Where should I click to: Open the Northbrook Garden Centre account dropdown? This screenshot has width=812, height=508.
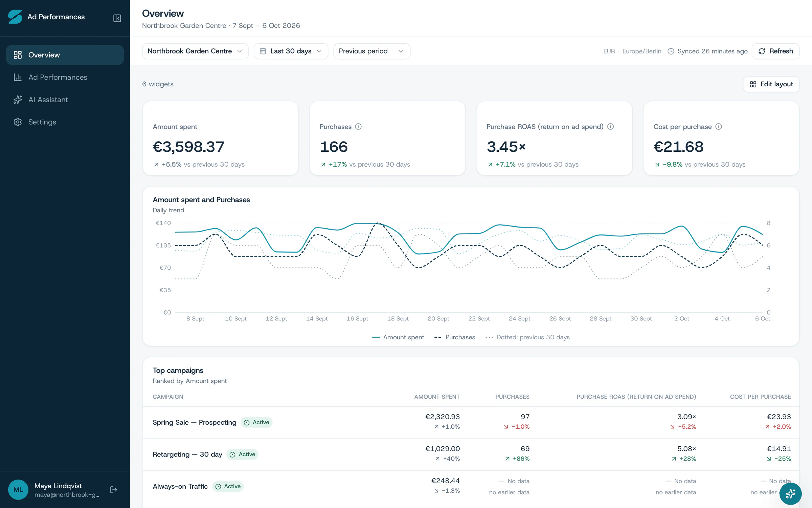(195, 51)
